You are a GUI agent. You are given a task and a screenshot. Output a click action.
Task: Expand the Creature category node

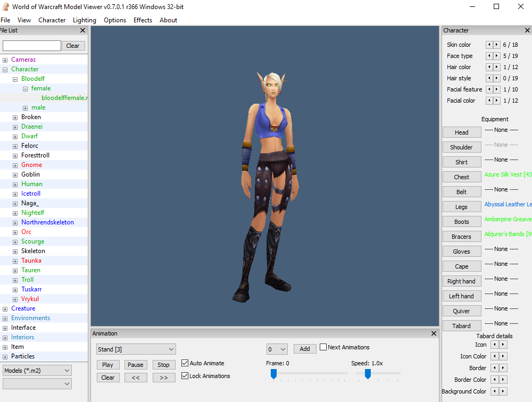point(5,309)
